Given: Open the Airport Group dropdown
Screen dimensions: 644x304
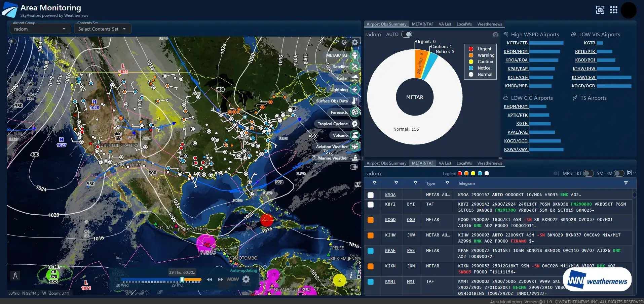Looking at the screenshot, I should click(39, 29).
